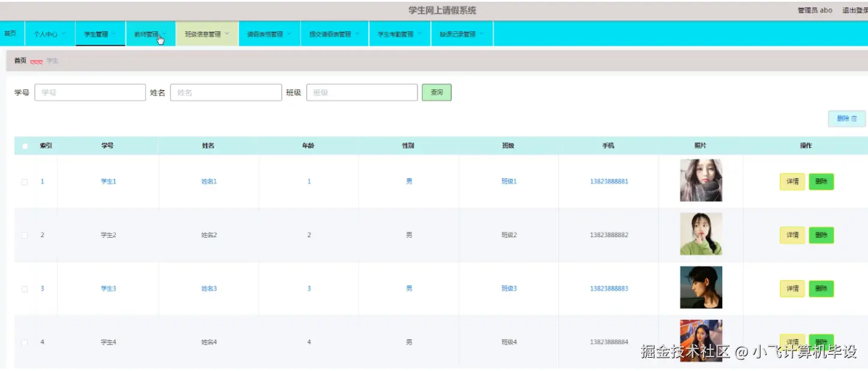Expand the 缺课记录管理 menu chevron
This screenshot has height=371, width=868.
point(482,34)
